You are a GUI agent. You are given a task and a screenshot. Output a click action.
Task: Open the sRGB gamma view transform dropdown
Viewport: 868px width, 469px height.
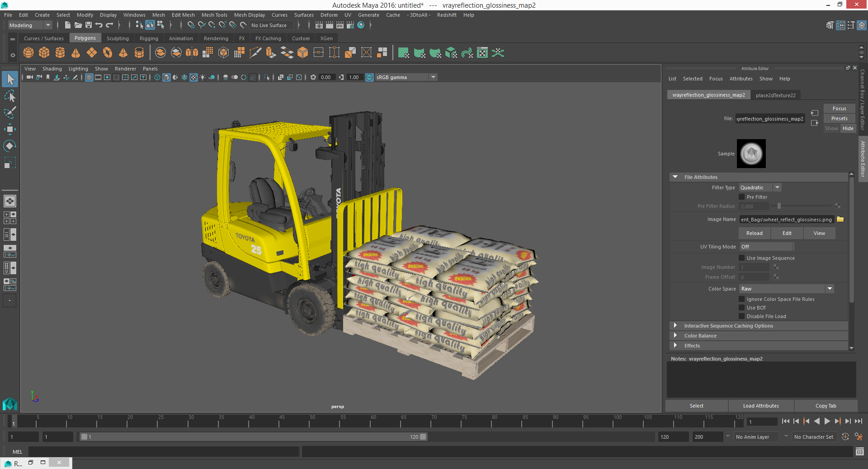pos(406,77)
